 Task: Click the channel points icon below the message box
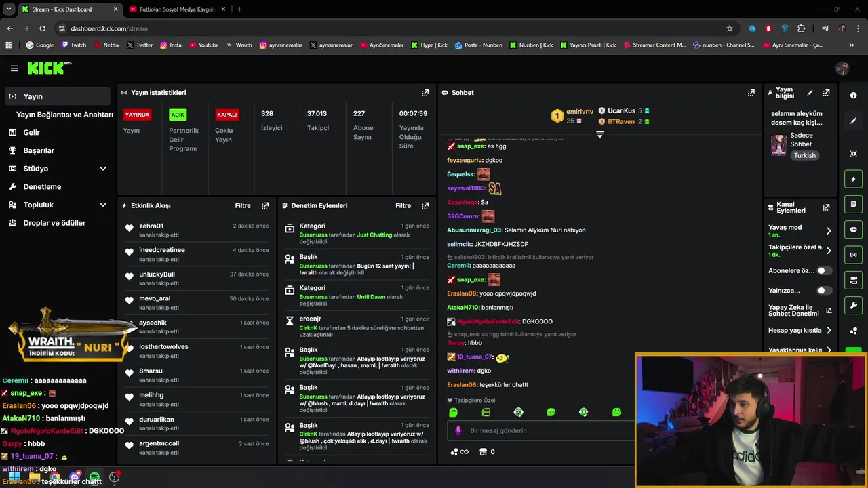[459, 452]
